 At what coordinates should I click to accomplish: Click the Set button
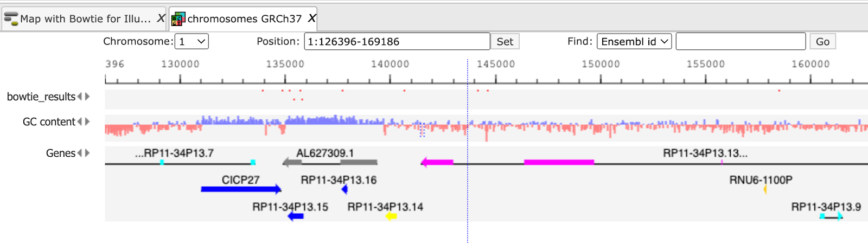click(x=505, y=41)
